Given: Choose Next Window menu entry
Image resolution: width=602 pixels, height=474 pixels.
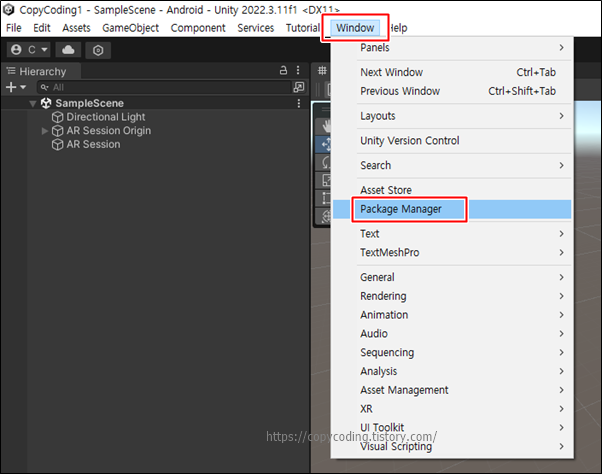Looking at the screenshot, I should [452, 72].
